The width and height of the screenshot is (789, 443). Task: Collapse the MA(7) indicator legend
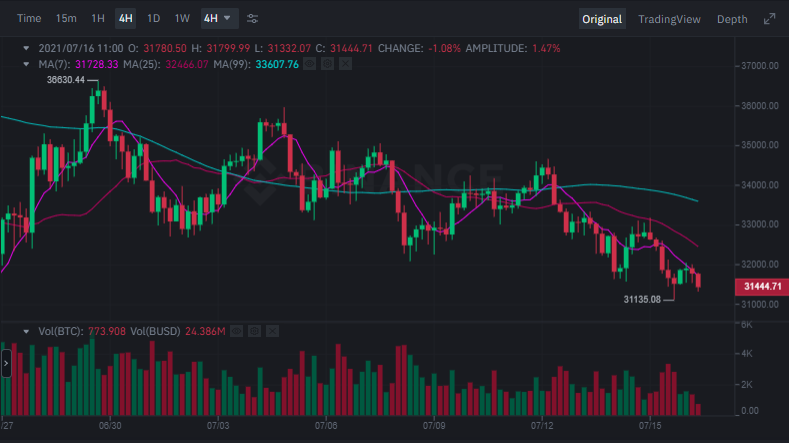[x=26, y=64]
